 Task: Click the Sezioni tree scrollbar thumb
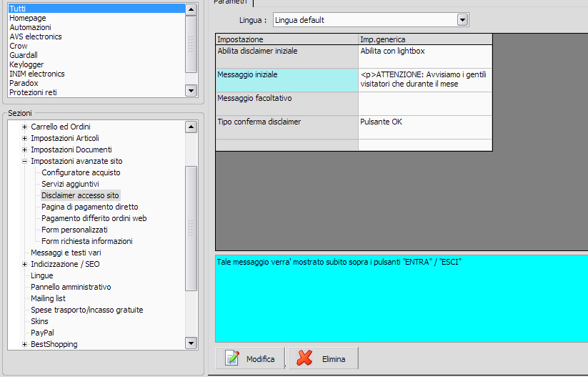pyautogui.click(x=191, y=228)
